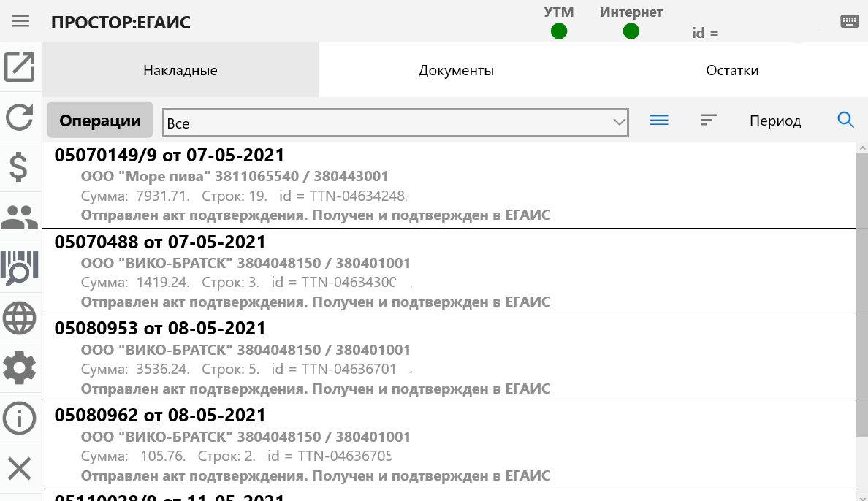
Task: Open contacts using the people sidebar icon
Action: (20, 216)
